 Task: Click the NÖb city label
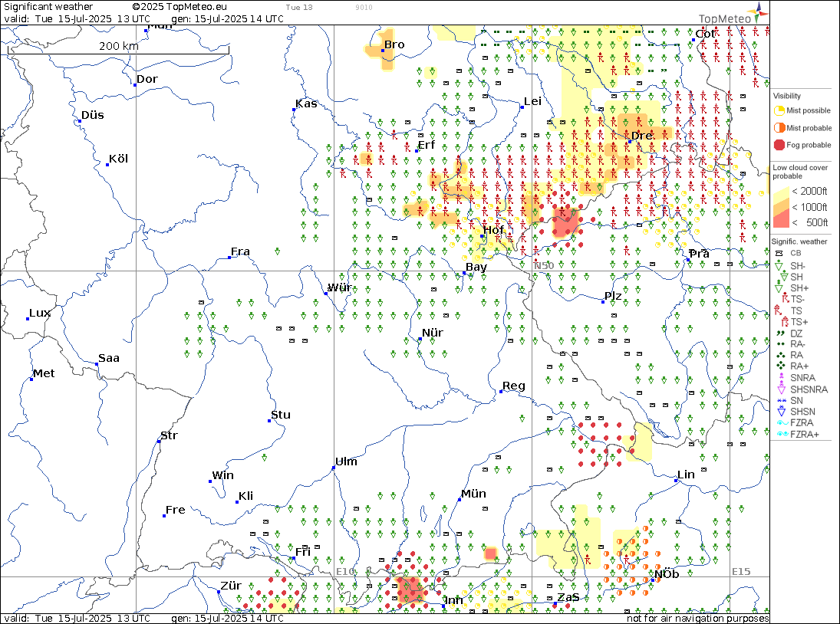[x=667, y=574]
